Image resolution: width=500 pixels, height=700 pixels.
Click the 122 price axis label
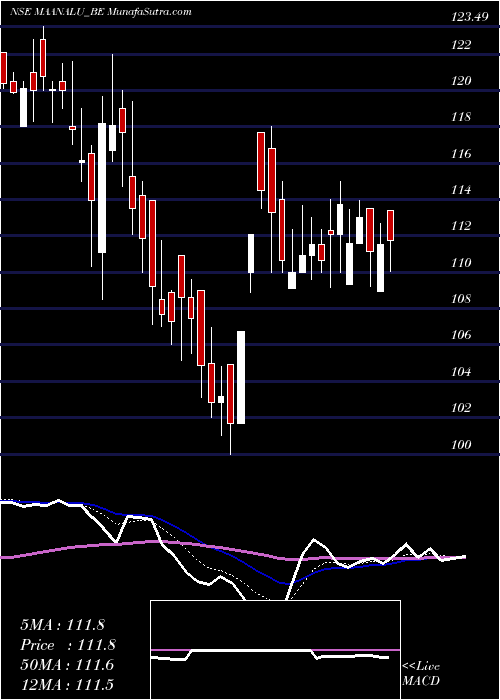(462, 45)
